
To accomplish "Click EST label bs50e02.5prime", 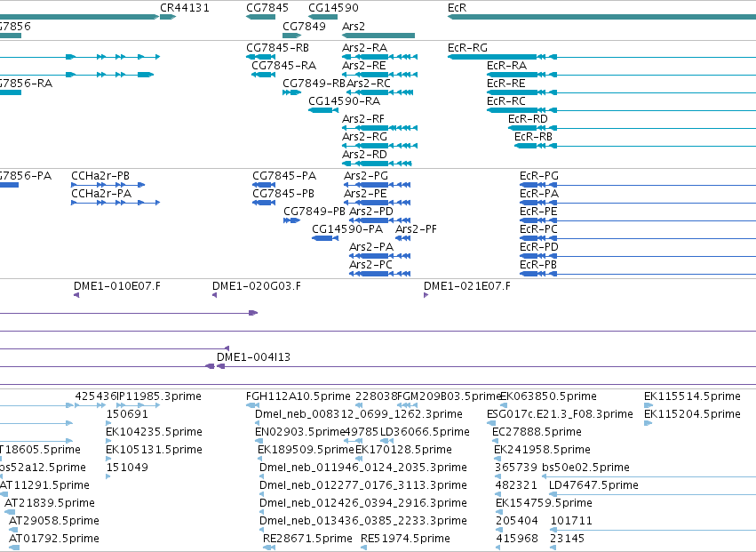I will [x=585, y=468].
